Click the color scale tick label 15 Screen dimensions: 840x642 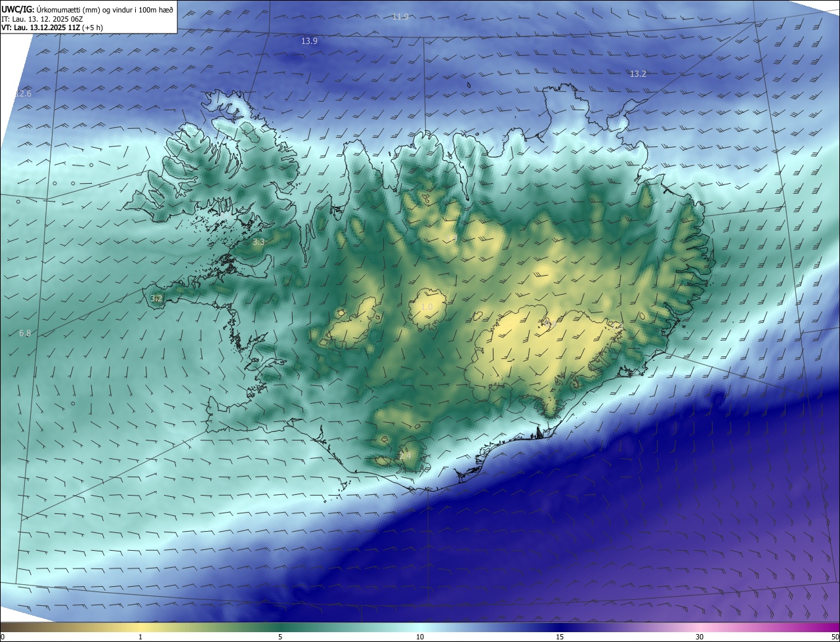[x=560, y=637]
